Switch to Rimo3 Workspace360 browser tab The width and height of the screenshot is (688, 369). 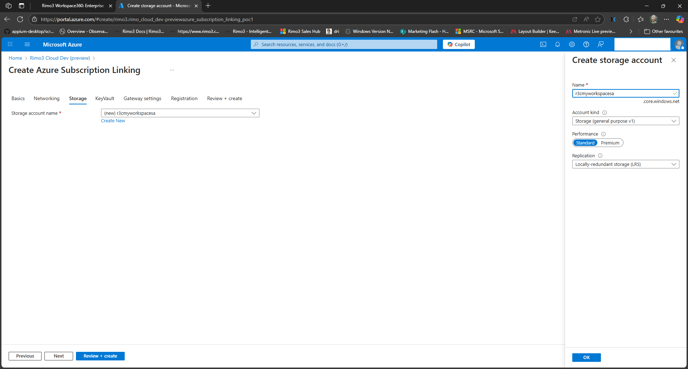point(72,6)
